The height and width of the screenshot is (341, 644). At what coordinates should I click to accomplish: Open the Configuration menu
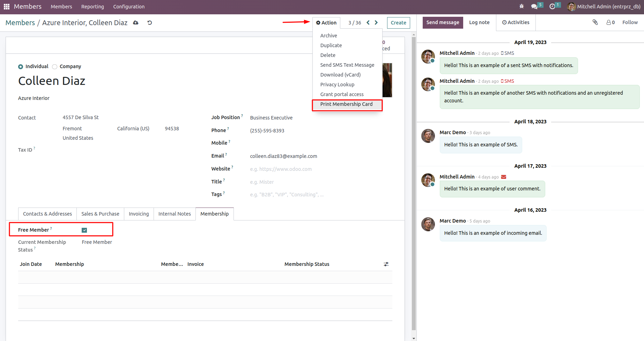129,7
